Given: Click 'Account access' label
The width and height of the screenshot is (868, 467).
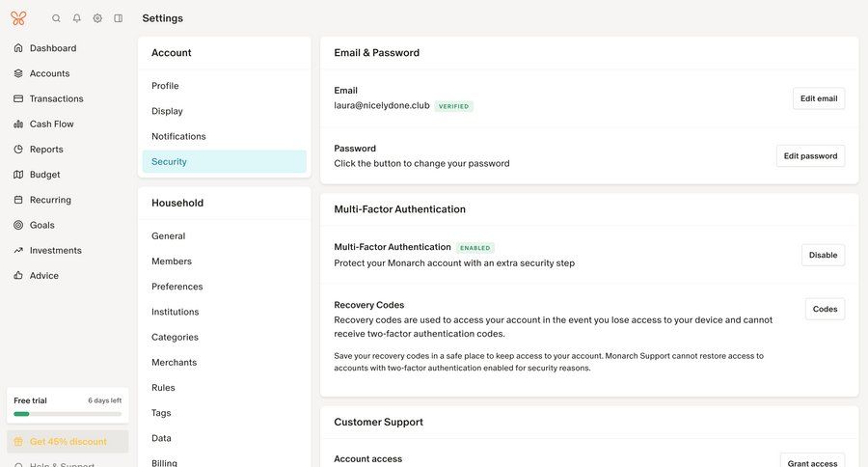Looking at the screenshot, I should [368, 458].
